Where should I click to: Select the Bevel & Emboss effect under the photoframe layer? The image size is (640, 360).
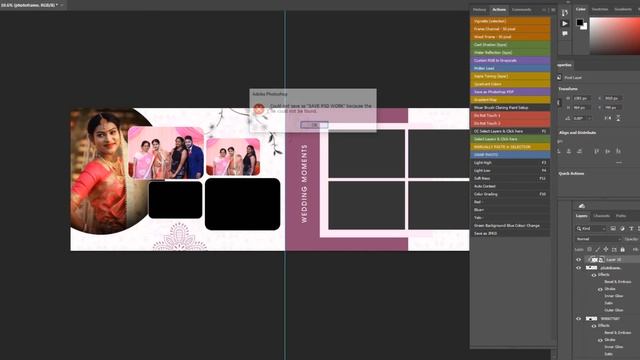coord(618,282)
